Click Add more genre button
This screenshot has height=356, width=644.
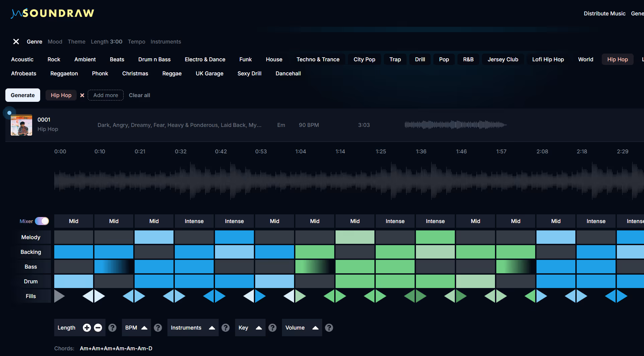tap(105, 95)
